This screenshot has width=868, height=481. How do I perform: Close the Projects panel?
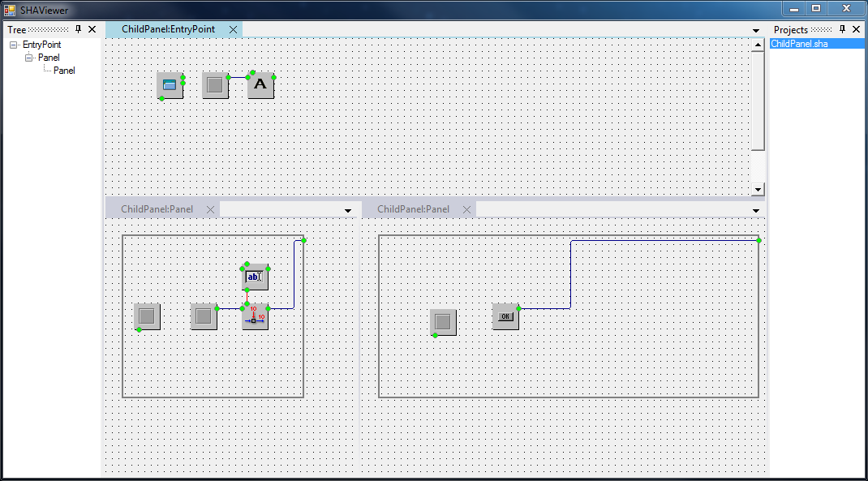tap(857, 29)
